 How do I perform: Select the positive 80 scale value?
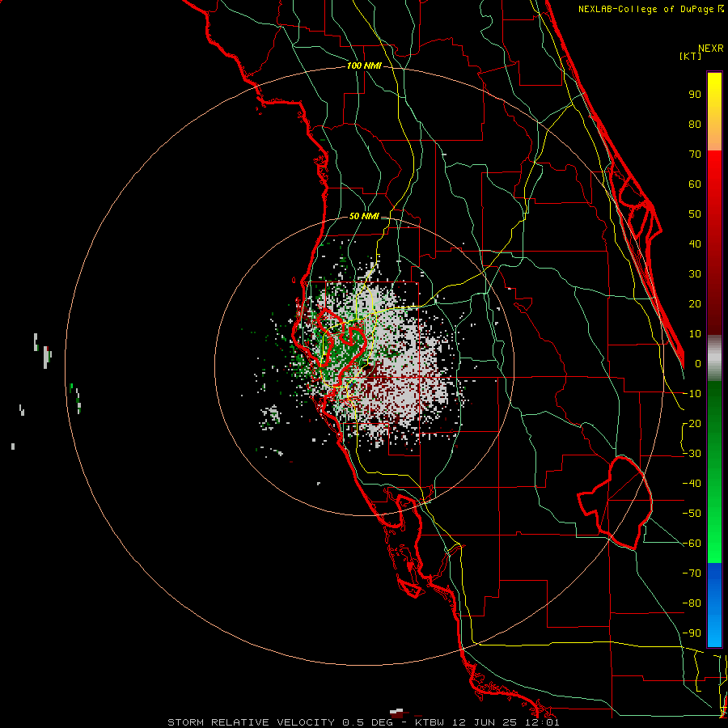(x=695, y=124)
